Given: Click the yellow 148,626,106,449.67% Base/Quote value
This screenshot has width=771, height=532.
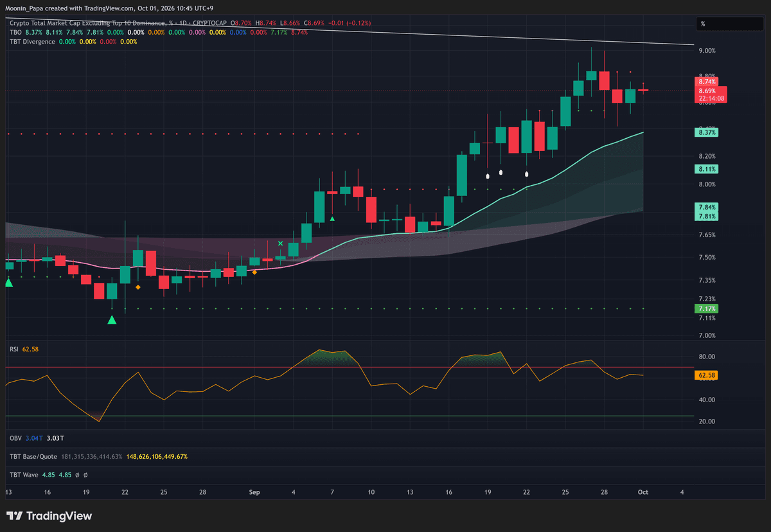Looking at the screenshot, I should [x=157, y=456].
